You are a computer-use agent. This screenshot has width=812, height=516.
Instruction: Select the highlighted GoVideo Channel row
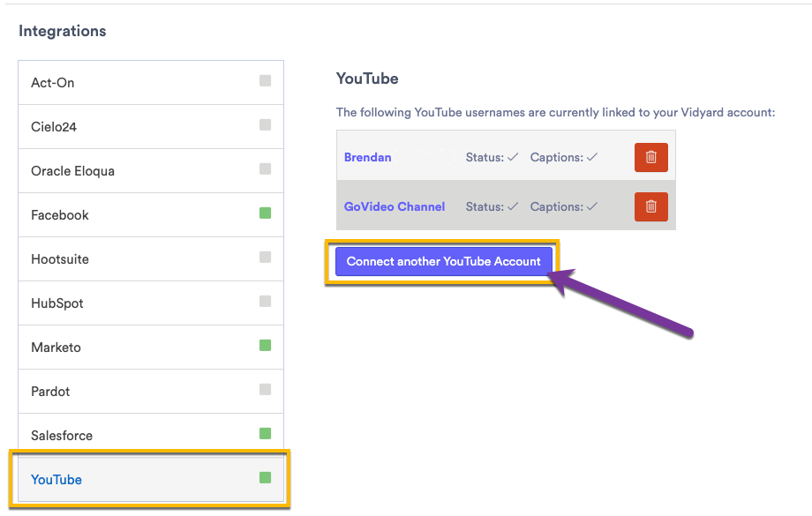(503, 206)
